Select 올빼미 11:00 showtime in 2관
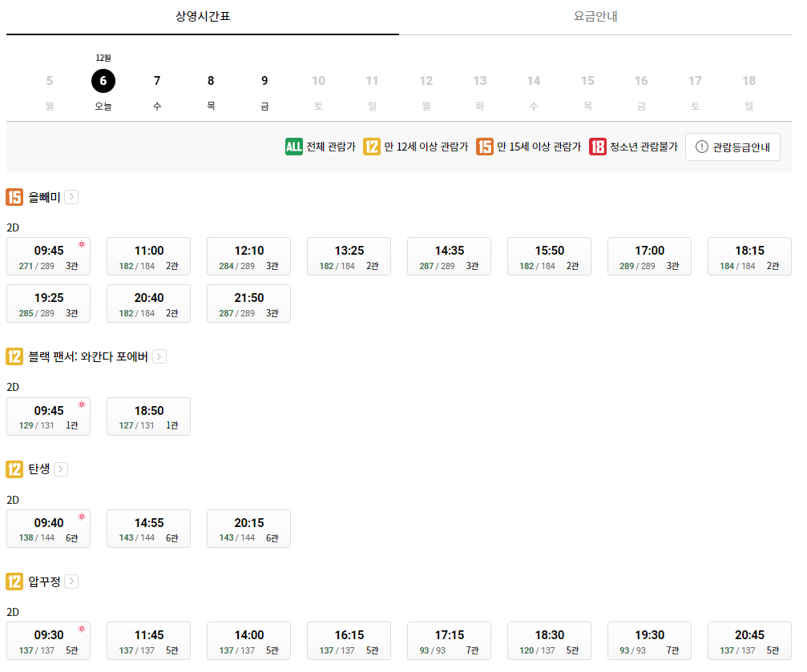807x672 pixels. [x=149, y=256]
